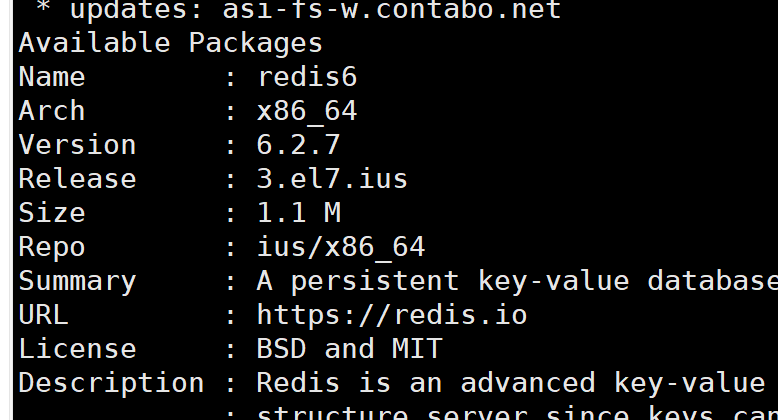Click the Release field label
Screen dimensions: 778x420
77,179
